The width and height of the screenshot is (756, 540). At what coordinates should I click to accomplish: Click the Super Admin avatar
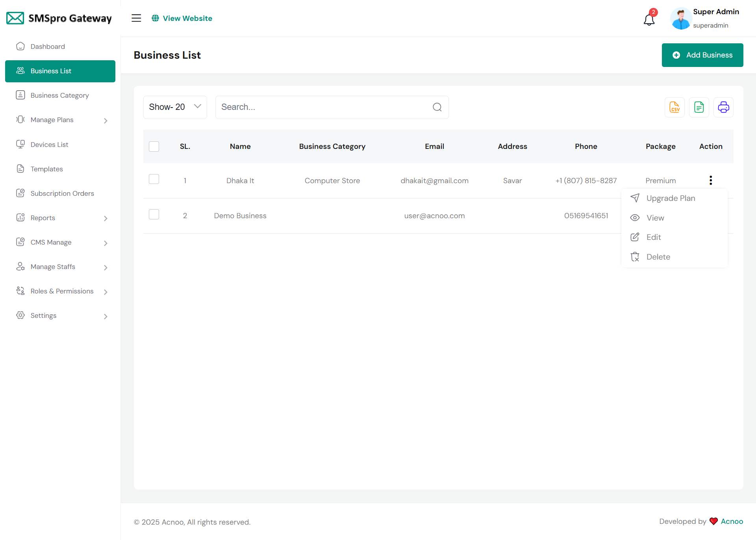[x=681, y=19]
